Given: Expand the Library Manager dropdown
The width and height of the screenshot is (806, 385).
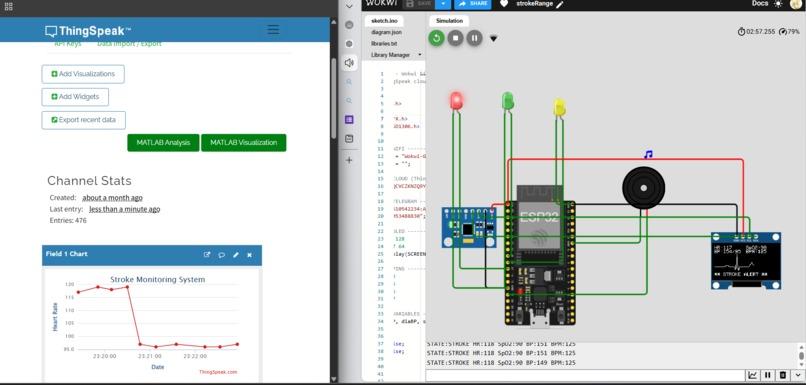Looking at the screenshot, I should (x=420, y=54).
